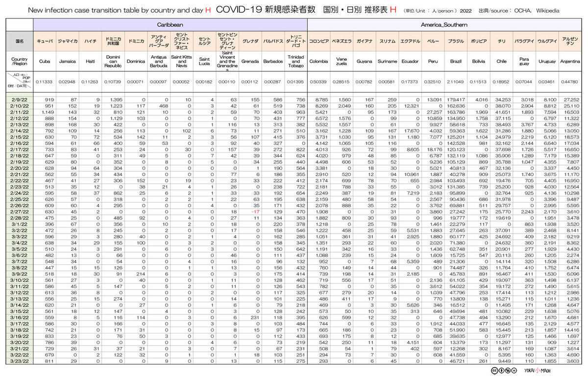Image resolution: width=588 pixels, height=378 pixels.
Task: Click the 'Ecuador' column header
Action: coord(410,62)
